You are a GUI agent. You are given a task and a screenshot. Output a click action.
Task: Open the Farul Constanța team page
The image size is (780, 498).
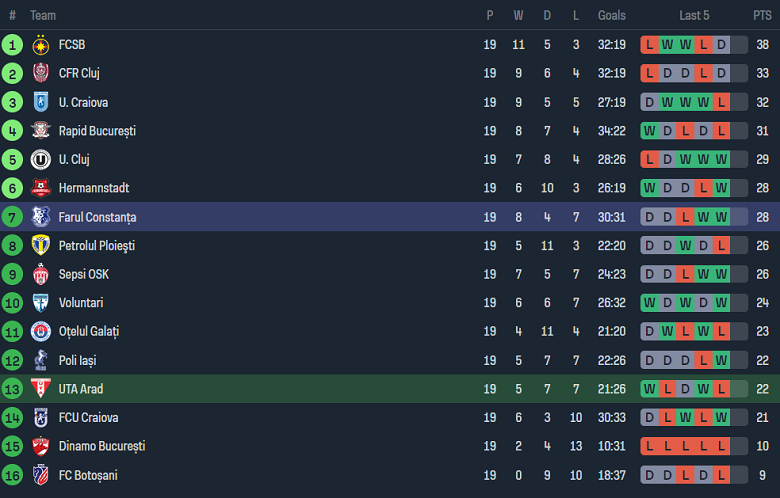click(97, 217)
